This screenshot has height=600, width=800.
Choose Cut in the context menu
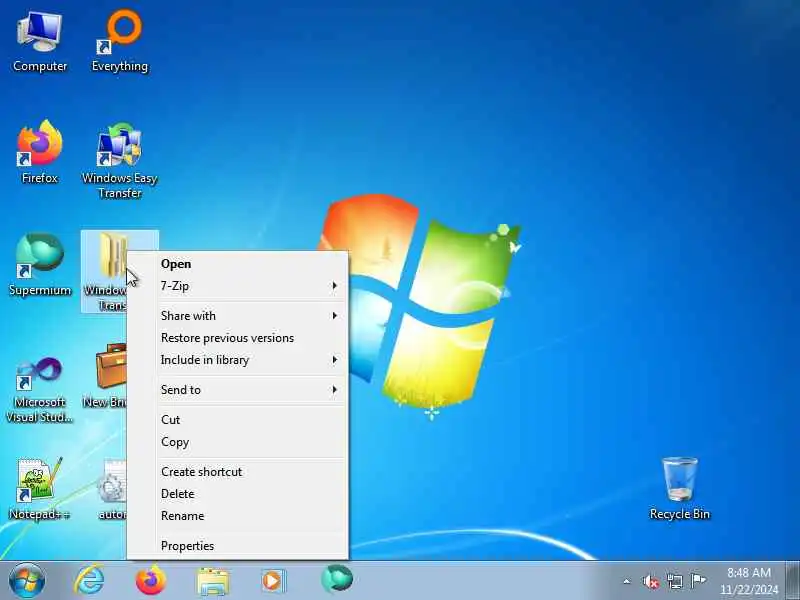pos(238,420)
